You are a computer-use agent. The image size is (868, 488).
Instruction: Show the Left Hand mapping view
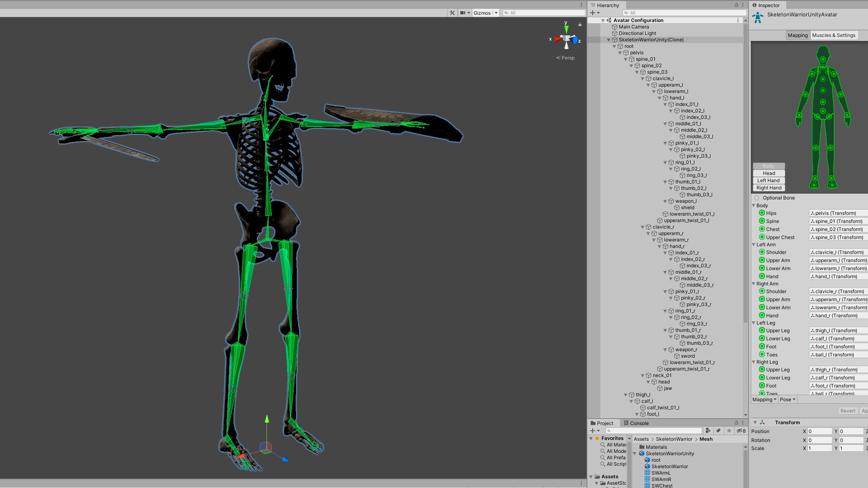(769, 180)
